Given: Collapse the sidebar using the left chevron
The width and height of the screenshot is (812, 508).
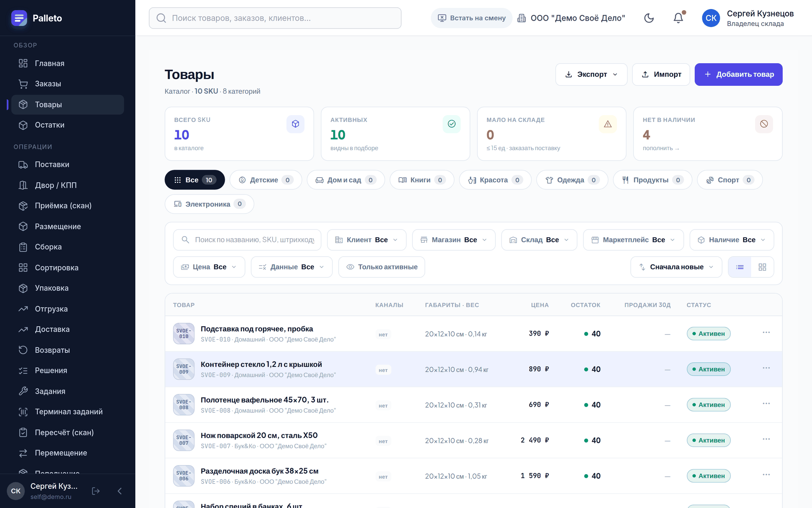Looking at the screenshot, I should pos(120,491).
